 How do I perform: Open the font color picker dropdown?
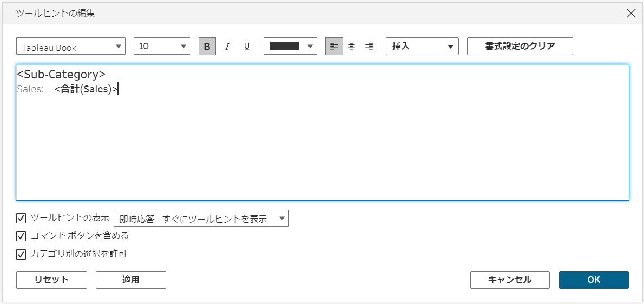point(291,47)
